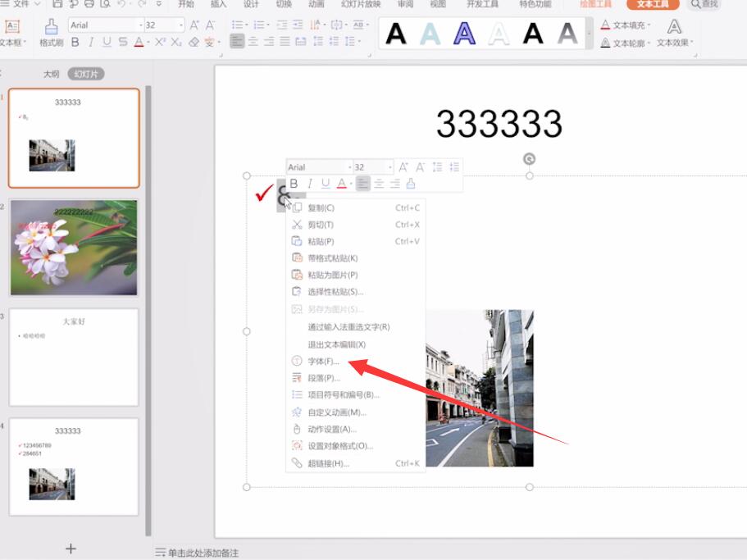Open the 文件 menu
This screenshot has height=560, width=747.
point(20,4)
